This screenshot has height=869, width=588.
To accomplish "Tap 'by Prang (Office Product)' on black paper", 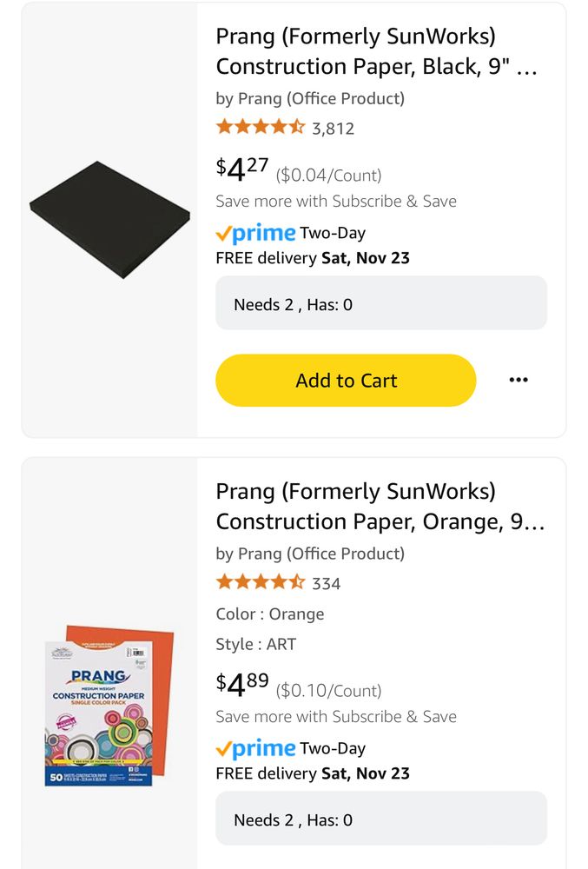I will [310, 98].
